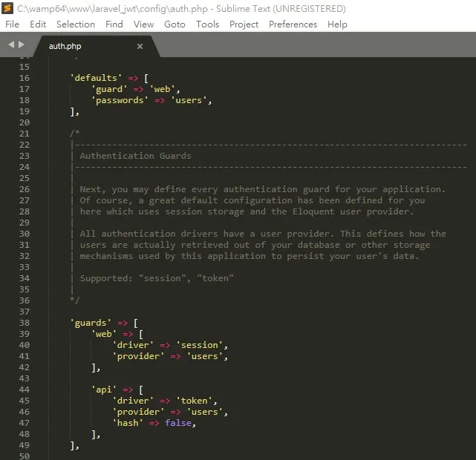The image size is (476, 460).
Task: Click line number 49 in gutter
Action: pos(25,445)
